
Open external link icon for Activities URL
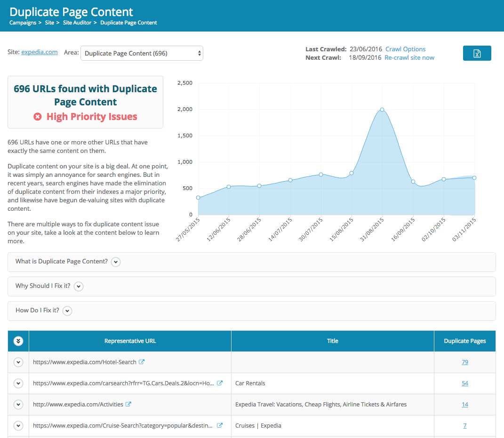(128, 404)
